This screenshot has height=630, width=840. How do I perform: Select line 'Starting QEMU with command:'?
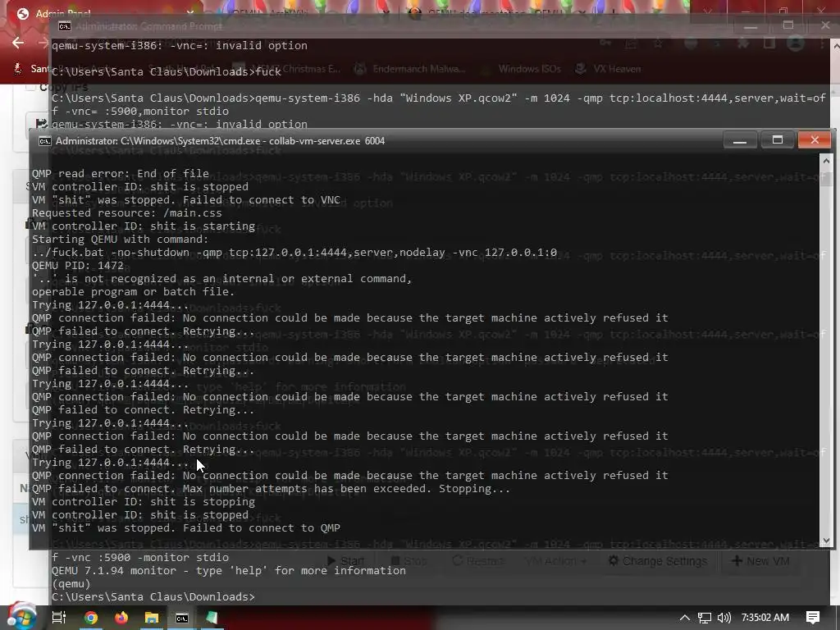[120, 239]
